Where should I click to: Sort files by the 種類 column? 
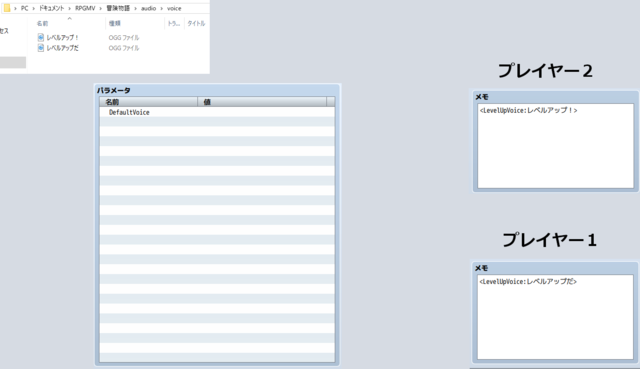tap(115, 24)
